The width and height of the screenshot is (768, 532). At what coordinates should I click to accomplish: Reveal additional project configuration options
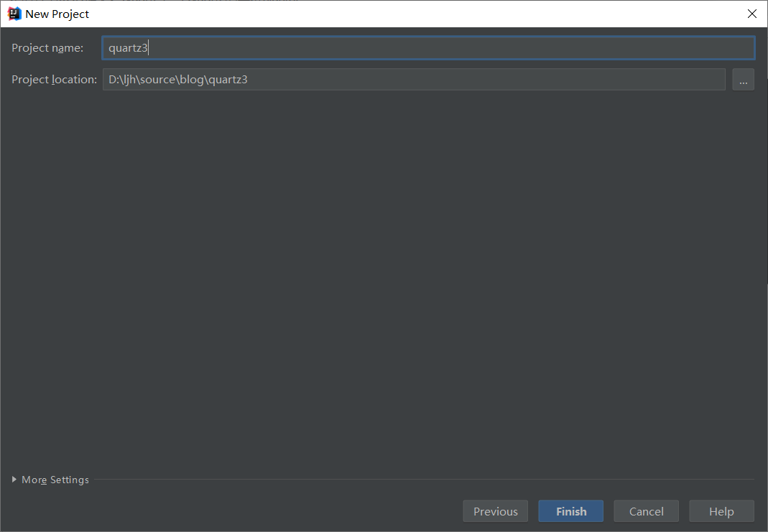(x=50, y=480)
